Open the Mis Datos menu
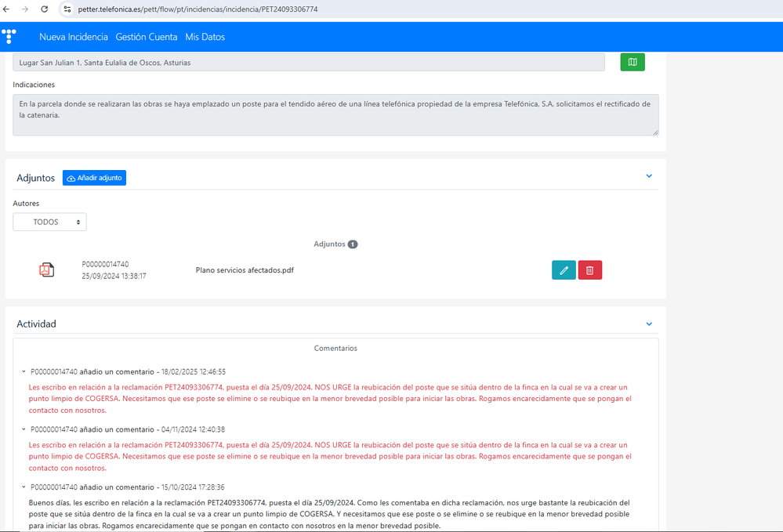The width and height of the screenshot is (783, 532). [x=205, y=37]
